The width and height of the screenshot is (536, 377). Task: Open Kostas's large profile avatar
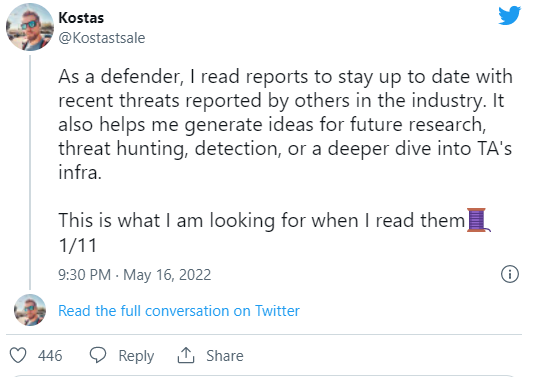coord(30,27)
